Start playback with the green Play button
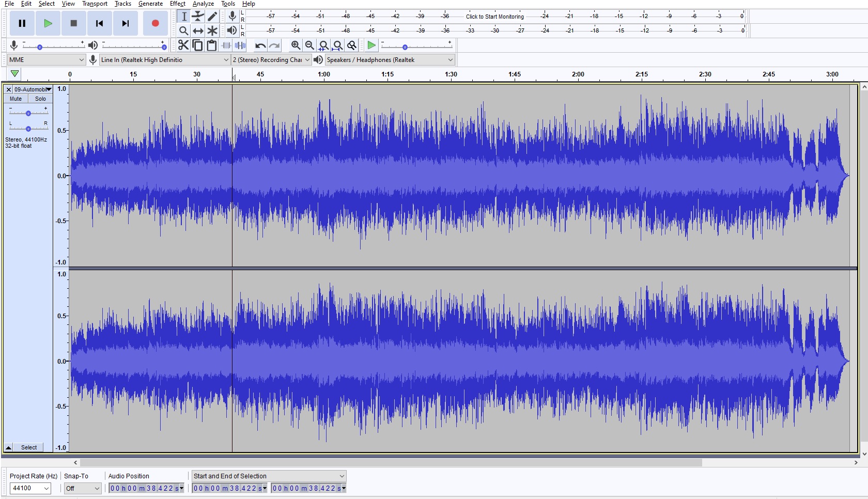Screen dimensions: 868x499 pyautogui.click(x=48, y=23)
